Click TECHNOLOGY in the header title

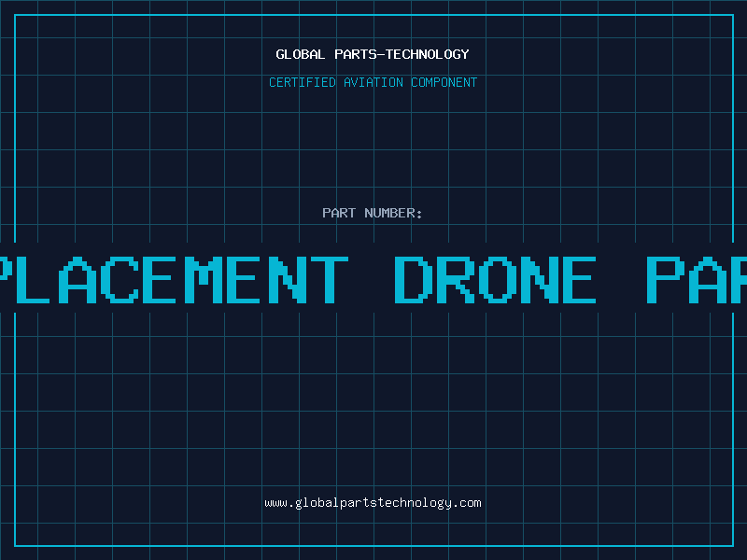[428, 54]
